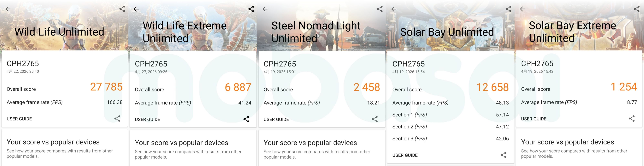
Task: Click share icon in Solar Bay Unlimited score card
Action: [503, 155]
